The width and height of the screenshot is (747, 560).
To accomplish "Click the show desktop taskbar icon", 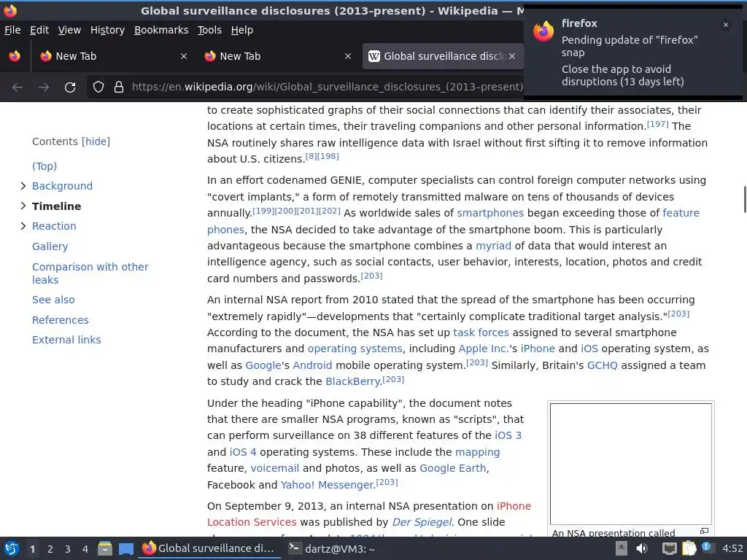I will (126, 549).
